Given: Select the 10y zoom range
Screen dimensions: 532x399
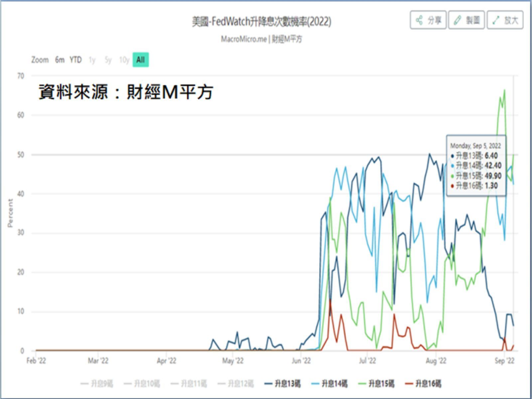Looking at the screenshot, I should 124,60.
